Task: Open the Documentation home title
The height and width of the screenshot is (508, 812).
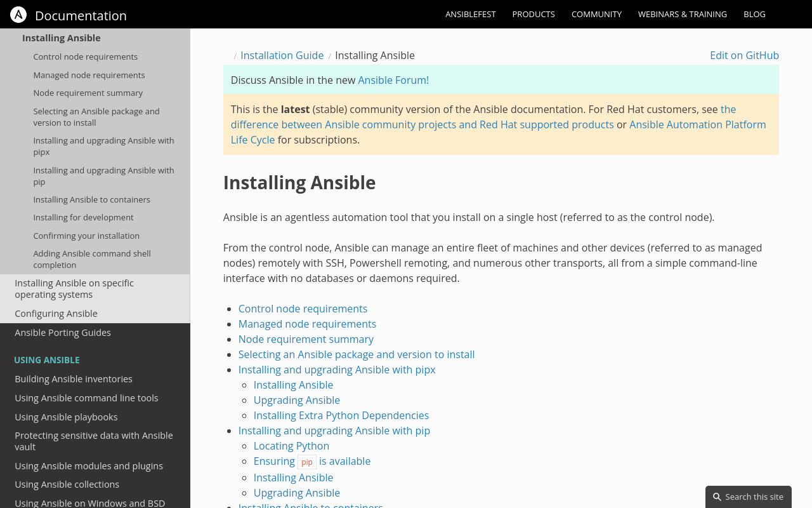Action: coord(81,15)
